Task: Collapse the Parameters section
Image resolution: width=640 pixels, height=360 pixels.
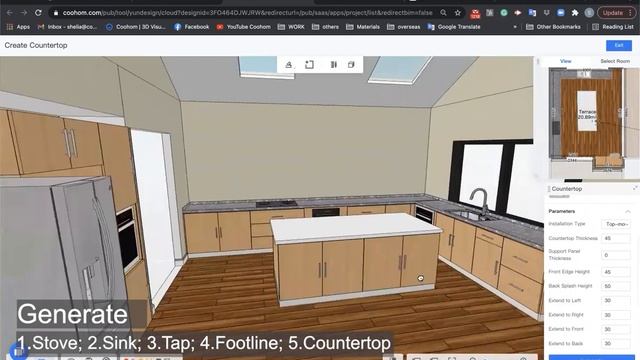Action: [x=628, y=211]
